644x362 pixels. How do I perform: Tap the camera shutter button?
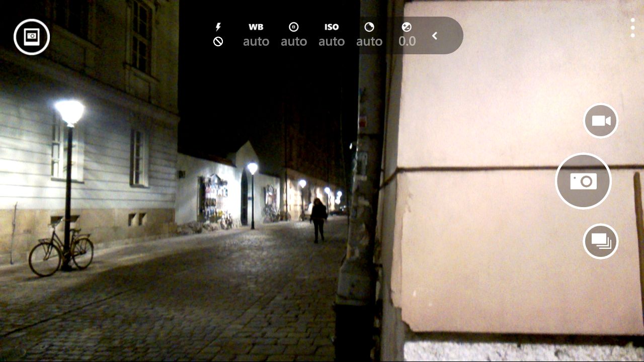pos(583,181)
